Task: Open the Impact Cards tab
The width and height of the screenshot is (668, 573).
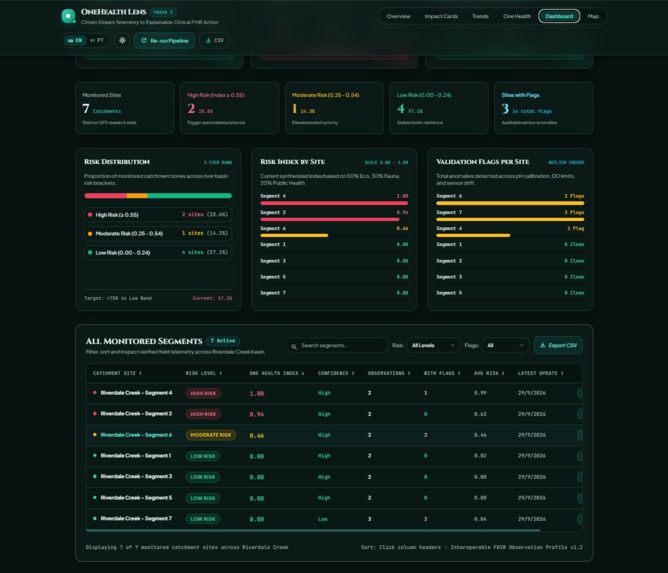Action: [x=441, y=16]
